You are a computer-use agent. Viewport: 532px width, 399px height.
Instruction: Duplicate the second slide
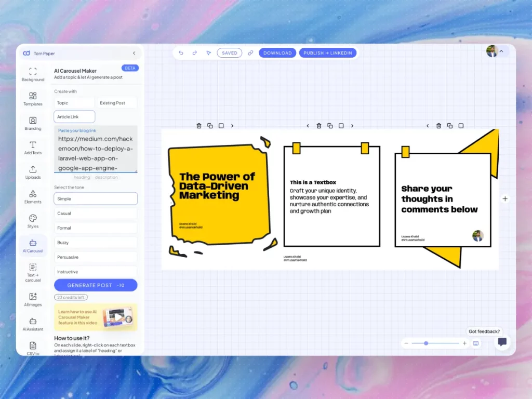pos(330,125)
